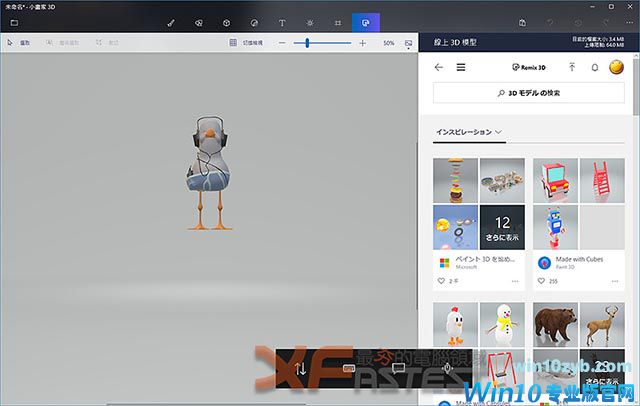Click the Remix 3D panel scrollbar

coord(636,88)
